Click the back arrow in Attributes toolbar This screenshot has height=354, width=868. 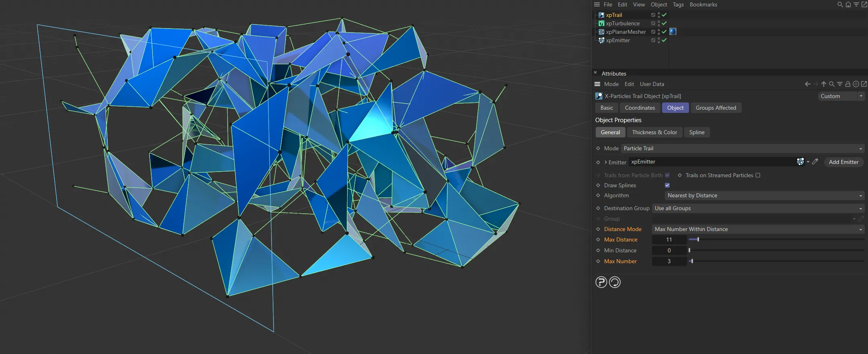[807, 84]
